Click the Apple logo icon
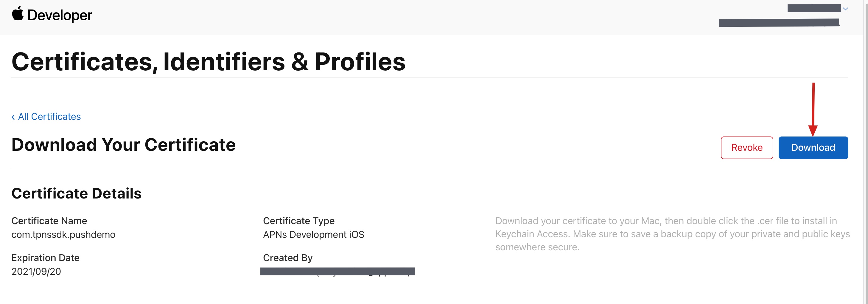868x304 pixels. (18, 14)
